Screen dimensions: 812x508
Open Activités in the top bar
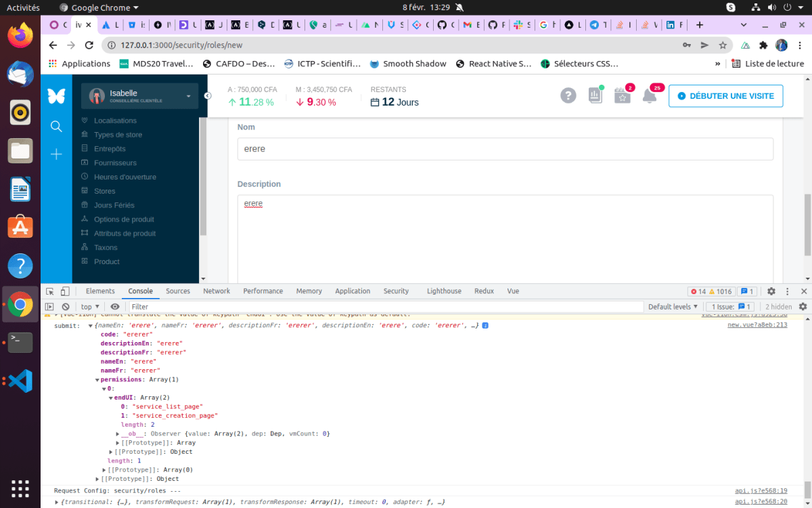23,7
